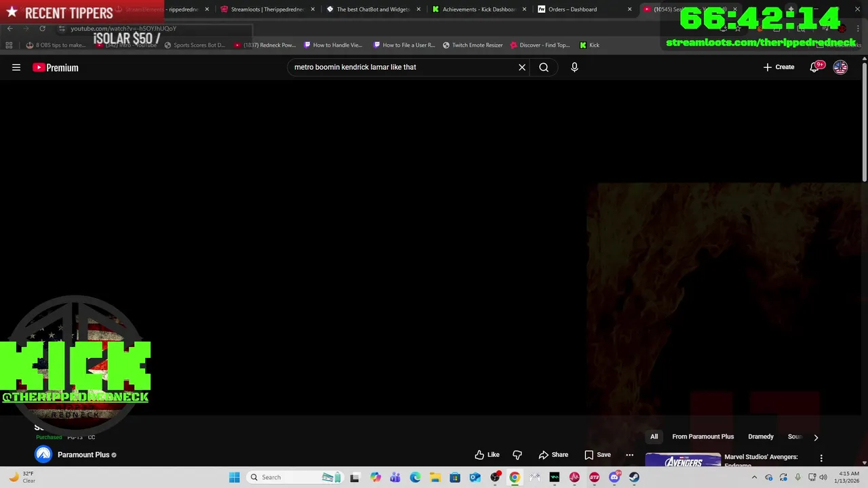Go to YouTube Premium home logo
Image resolution: width=868 pixels, height=488 pixels.
[x=56, y=67]
